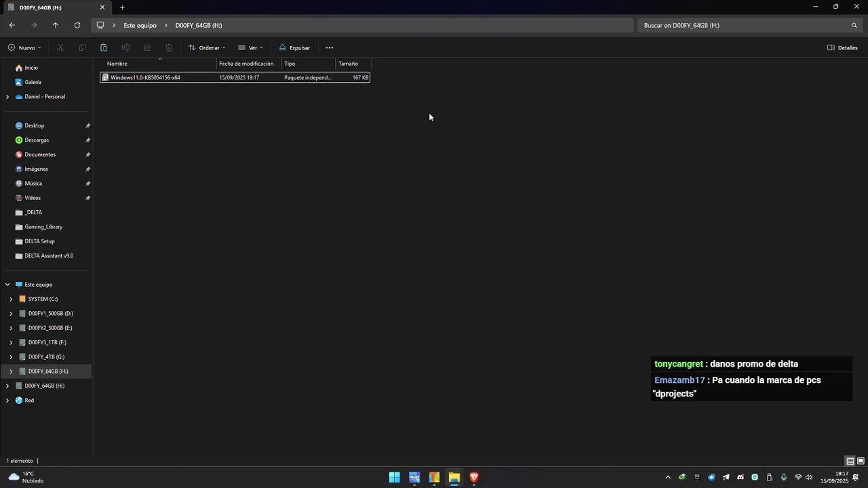The height and width of the screenshot is (488, 868).
Task: Expand SYSTEM (C:) drive node
Action: 11,299
